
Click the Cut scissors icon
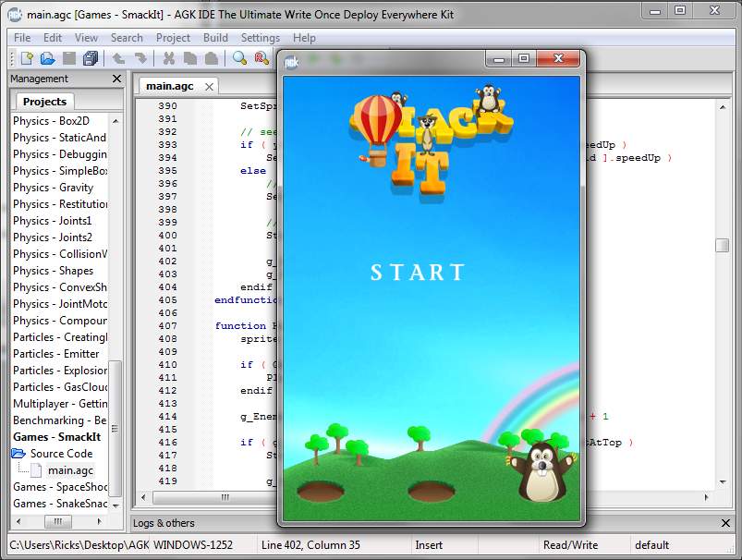coord(168,58)
